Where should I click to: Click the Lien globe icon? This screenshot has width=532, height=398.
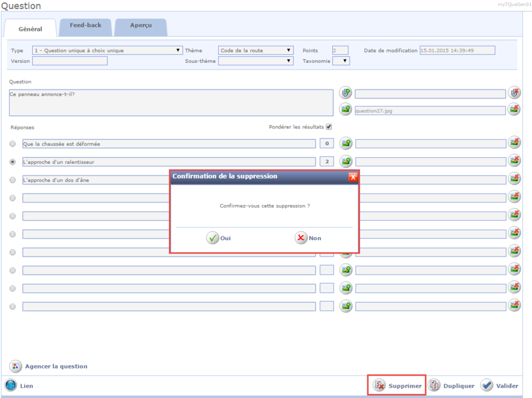tap(11, 385)
